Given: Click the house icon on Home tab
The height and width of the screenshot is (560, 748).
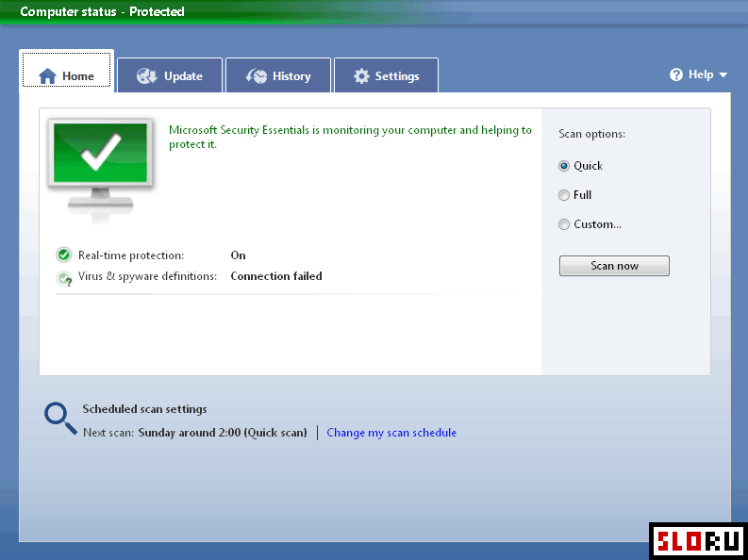Looking at the screenshot, I should 47,75.
